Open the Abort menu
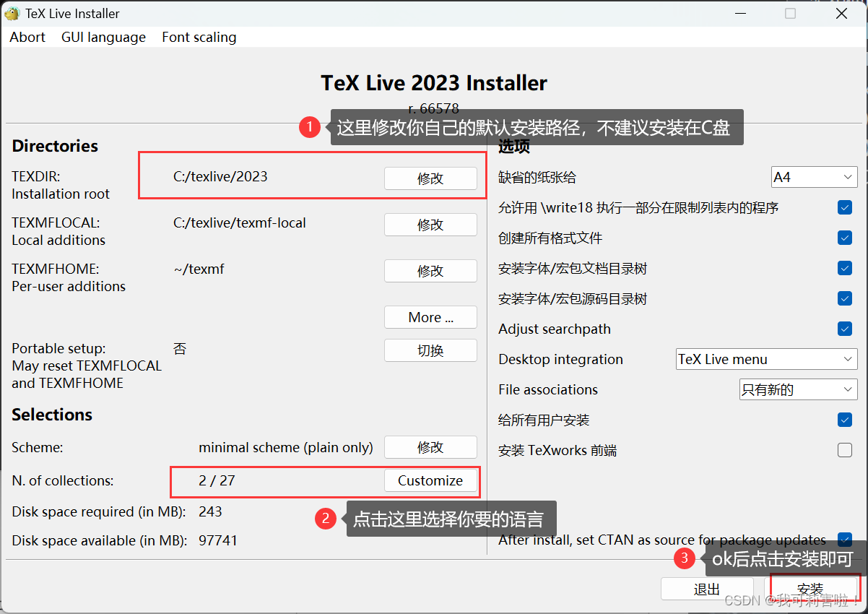The image size is (868, 614). tap(27, 37)
